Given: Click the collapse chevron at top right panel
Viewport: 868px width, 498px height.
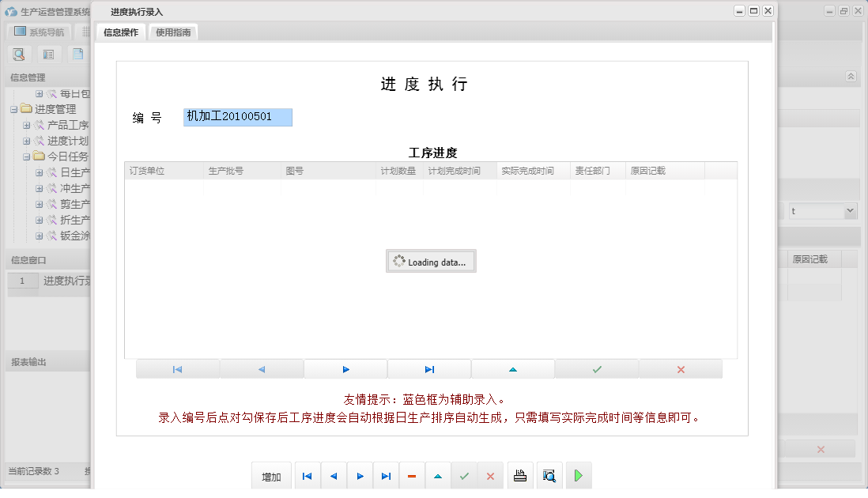Looking at the screenshot, I should point(851,76).
